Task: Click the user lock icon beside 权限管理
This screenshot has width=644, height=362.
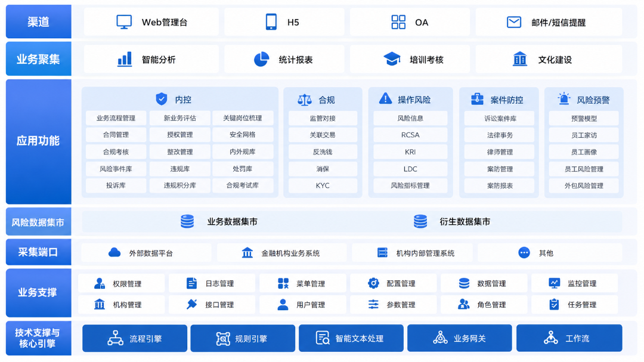Action: click(x=100, y=283)
